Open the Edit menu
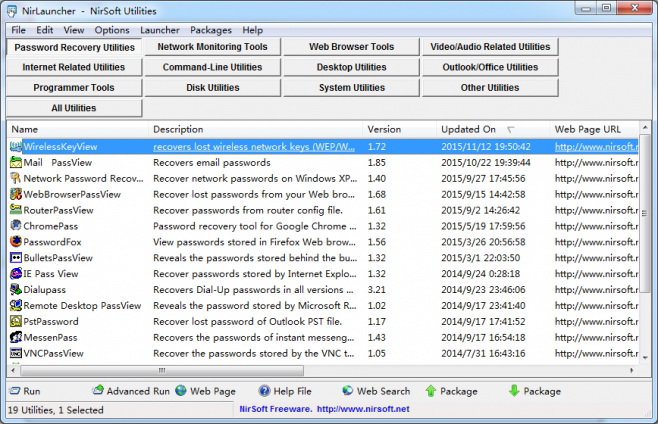Viewport: 658px width, 424px height. pyautogui.click(x=44, y=30)
